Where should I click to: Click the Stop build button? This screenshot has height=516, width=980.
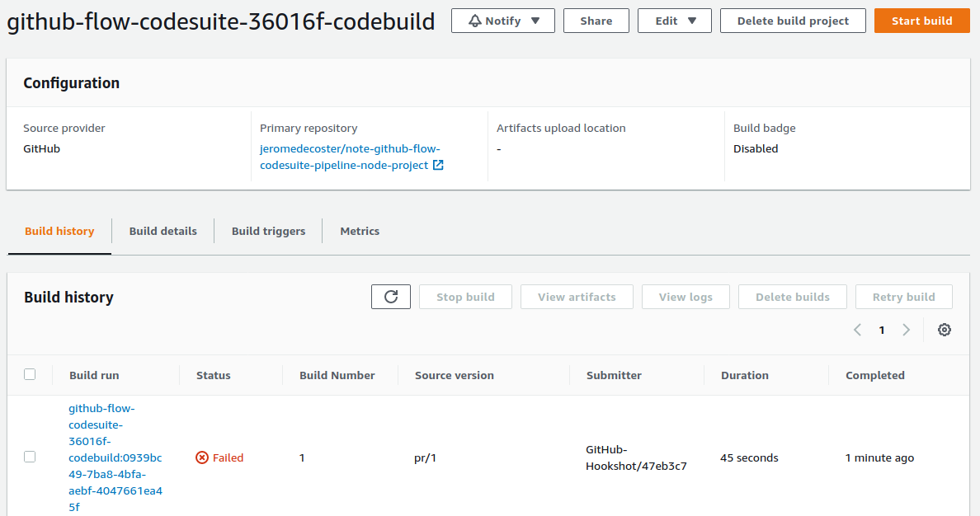click(465, 297)
